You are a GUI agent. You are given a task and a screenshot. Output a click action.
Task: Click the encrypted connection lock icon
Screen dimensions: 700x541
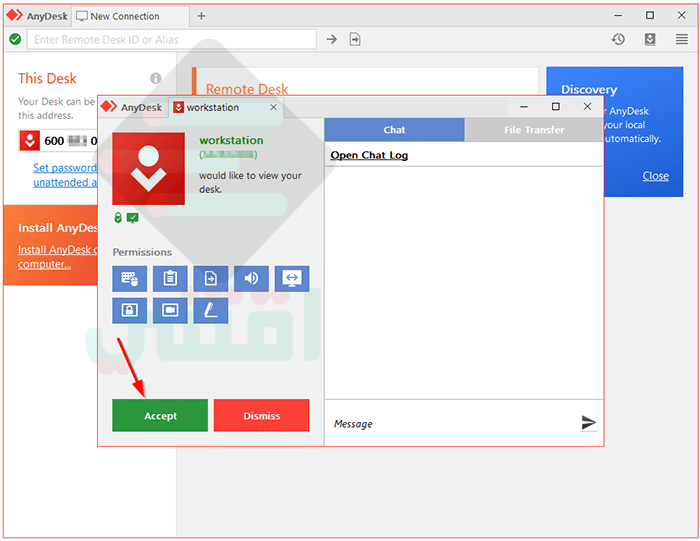coord(118,218)
